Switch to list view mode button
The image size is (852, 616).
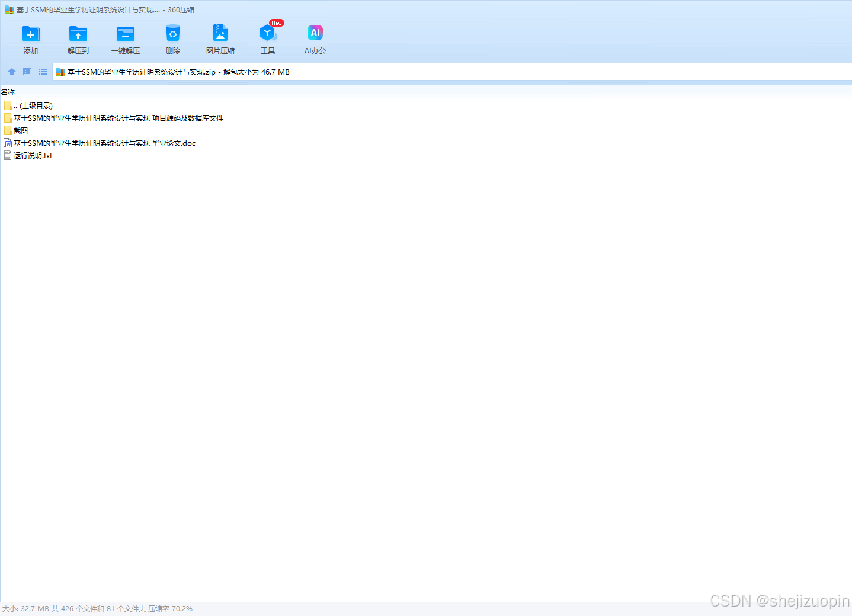[x=43, y=72]
